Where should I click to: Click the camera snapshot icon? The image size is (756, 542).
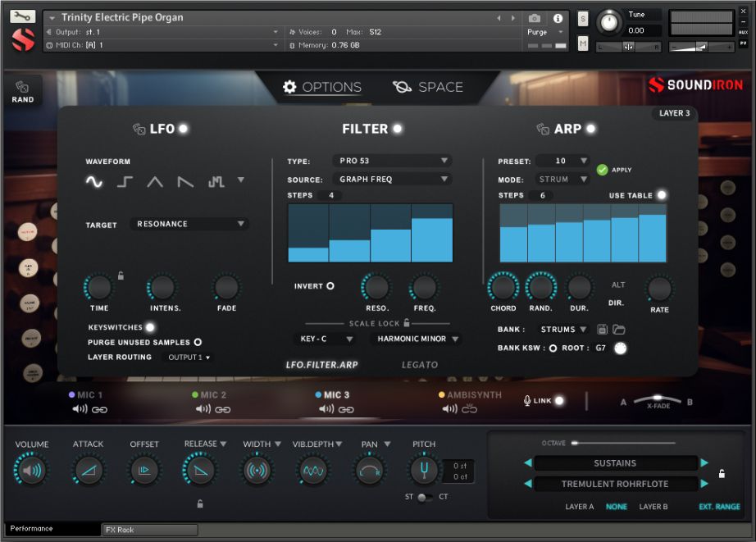tap(535, 18)
